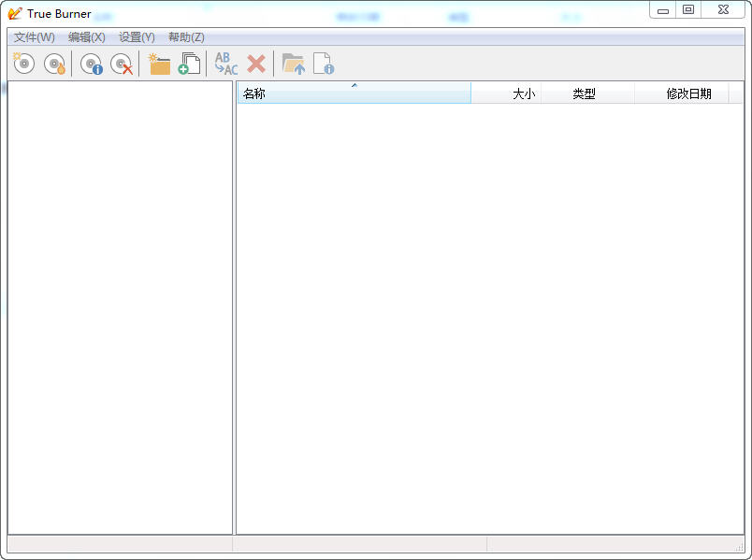Open the 编辑(X) menu
The image size is (752, 560).
pyautogui.click(x=88, y=37)
